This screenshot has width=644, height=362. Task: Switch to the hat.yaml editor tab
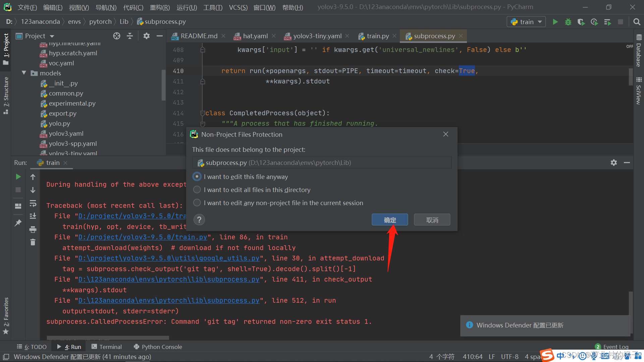coord(255,36)
